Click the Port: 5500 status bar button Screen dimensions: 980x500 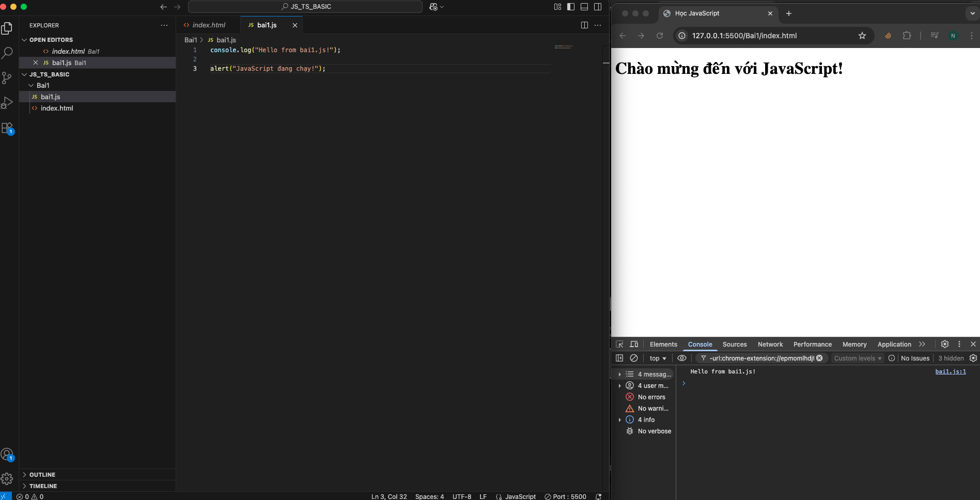pos(566,496)
